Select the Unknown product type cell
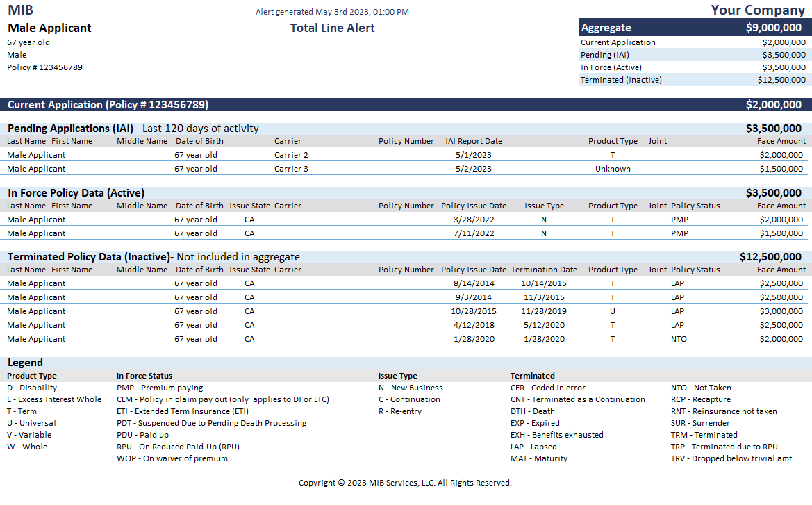 613,169
